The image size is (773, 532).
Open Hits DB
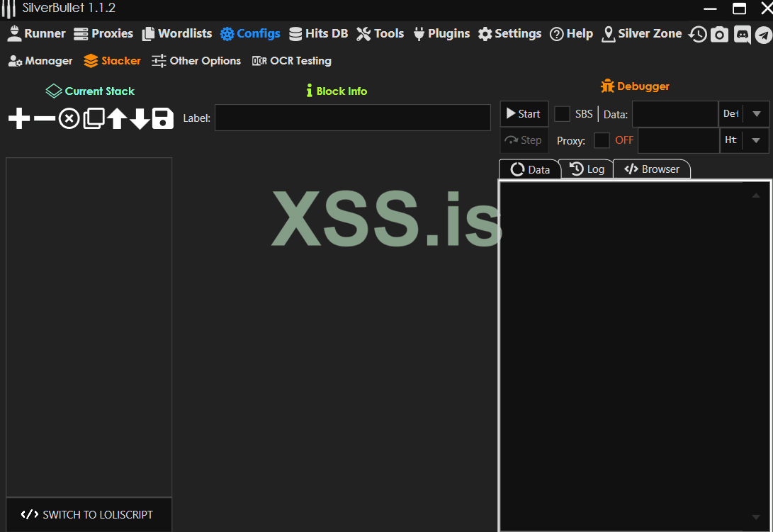pyautogui.click(x=318, y=33)
